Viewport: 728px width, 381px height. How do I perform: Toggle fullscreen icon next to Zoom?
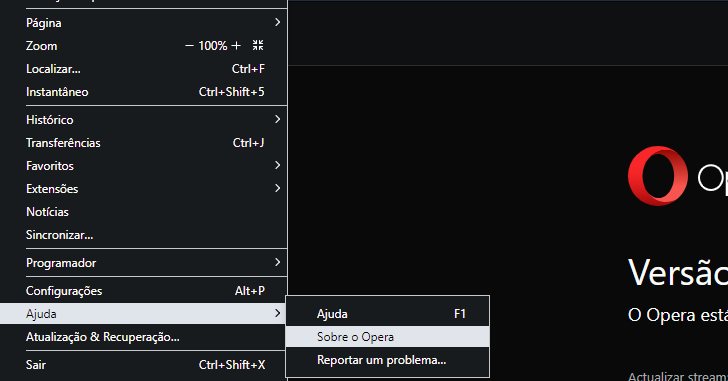click(258, 45)
